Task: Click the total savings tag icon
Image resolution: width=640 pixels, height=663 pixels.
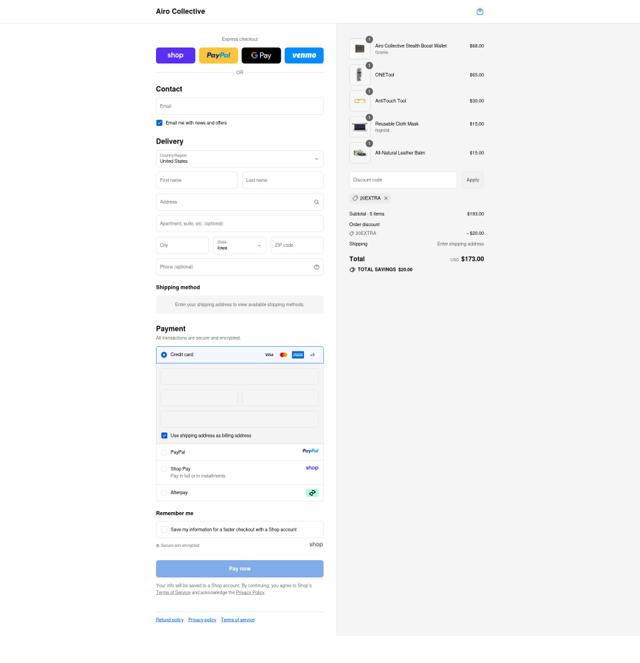Action: pyautogui.click(x=352, y=270)
